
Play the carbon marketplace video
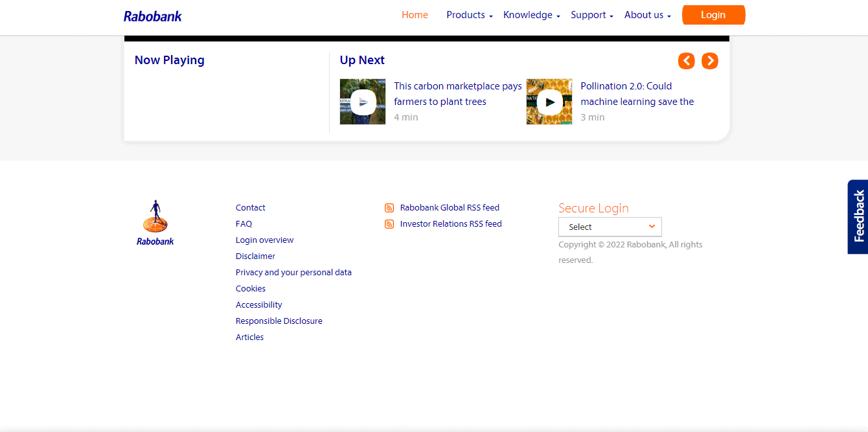[363, 102]
